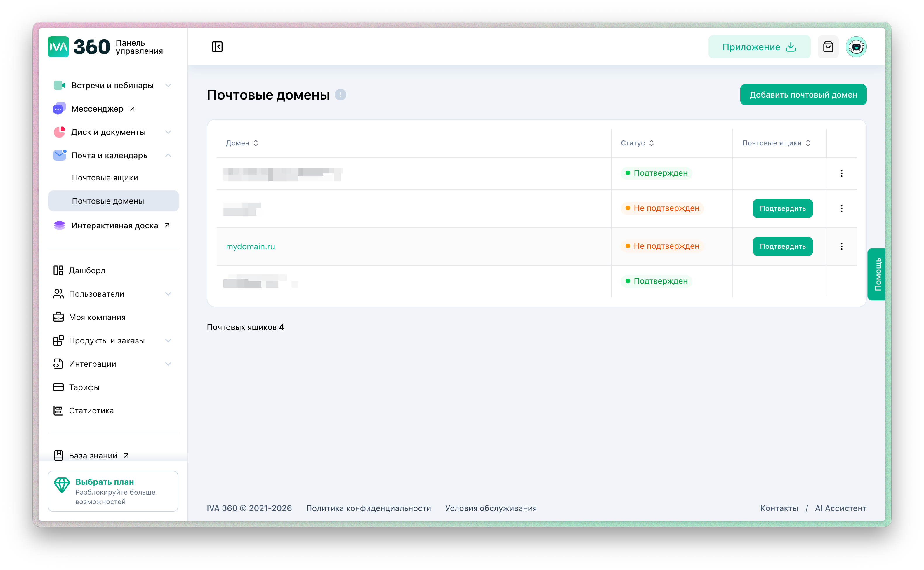Open three-dot menu for mydomain.ru row

(841, 246)
